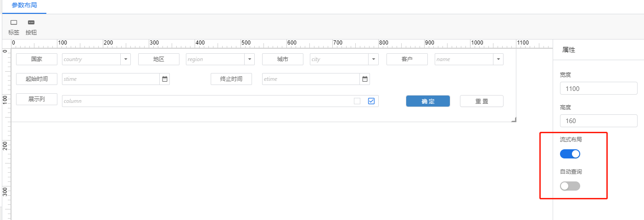Open calendar icon for stime field
Screen dimensions: 644x220
tap(165, 79)
